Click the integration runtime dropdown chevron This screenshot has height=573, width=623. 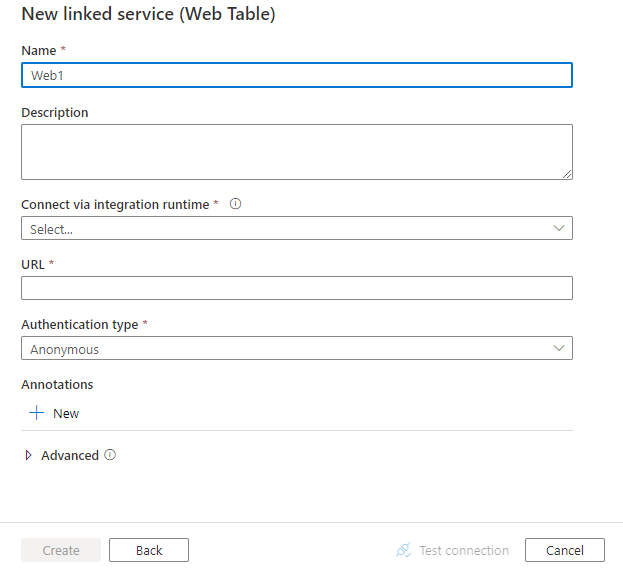click(x=559, y=228)
